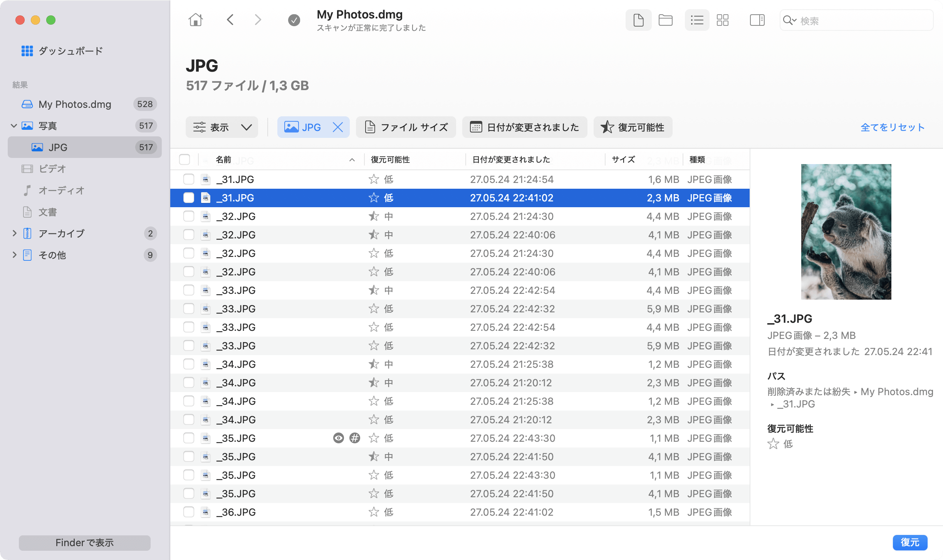The image size is (943, 560).
Task: Click file icon of _36.JPG row
Action: pos(206,512)
